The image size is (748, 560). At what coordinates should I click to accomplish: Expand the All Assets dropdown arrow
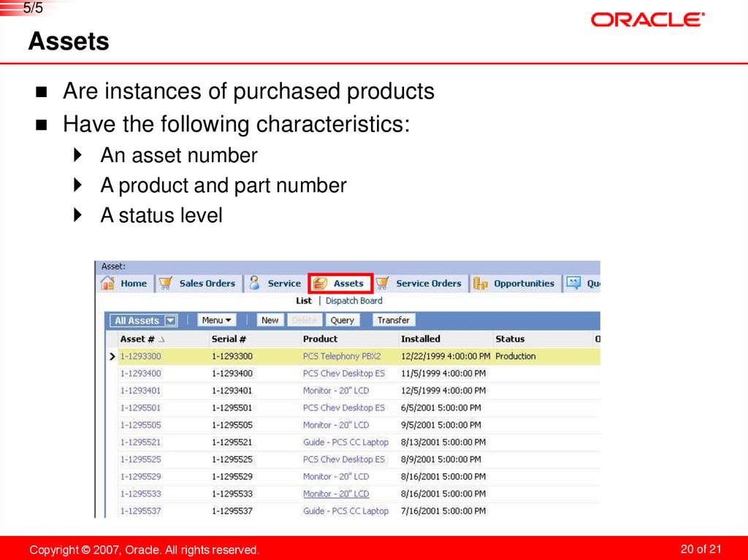(x=170, y=321)
